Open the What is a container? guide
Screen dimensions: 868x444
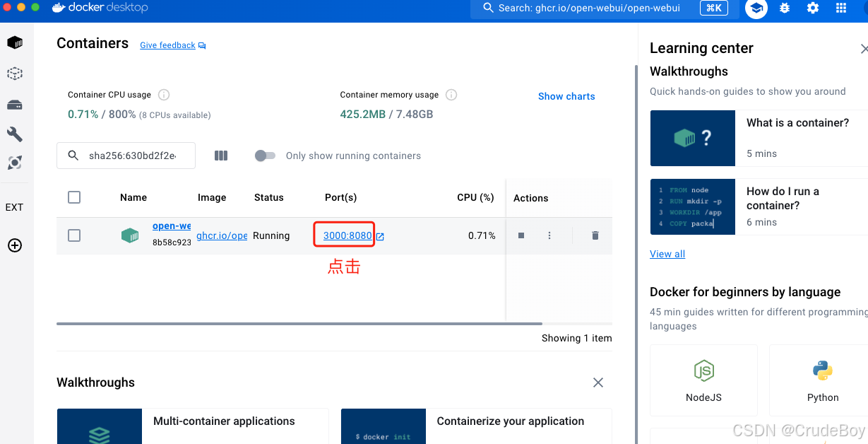tap(759, 138)
